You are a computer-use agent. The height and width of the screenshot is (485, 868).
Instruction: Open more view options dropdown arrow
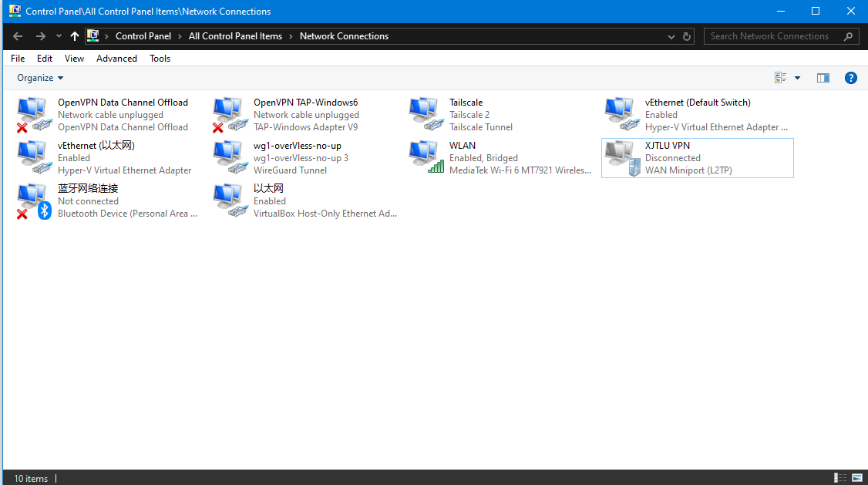pyautogui.click(x=797, y=78)
